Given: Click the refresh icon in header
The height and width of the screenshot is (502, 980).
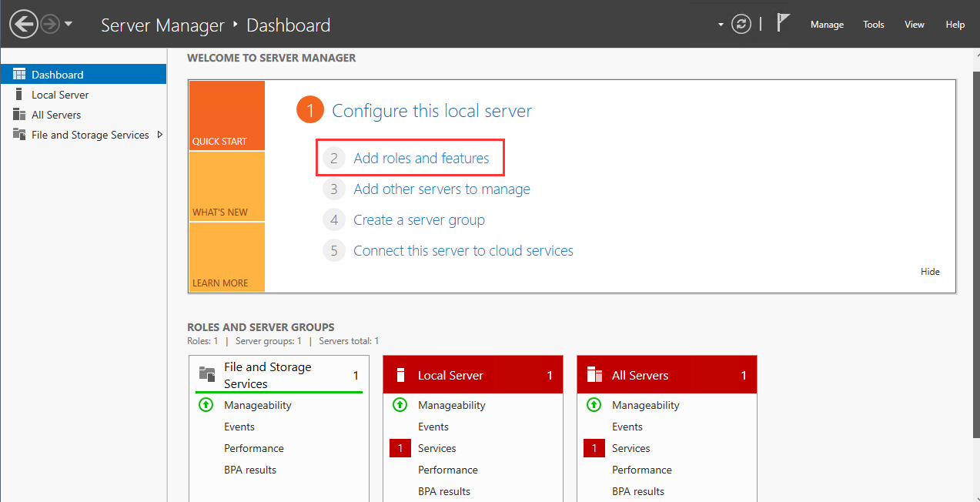Looking at the screenshot, I should tap(741, 24).
